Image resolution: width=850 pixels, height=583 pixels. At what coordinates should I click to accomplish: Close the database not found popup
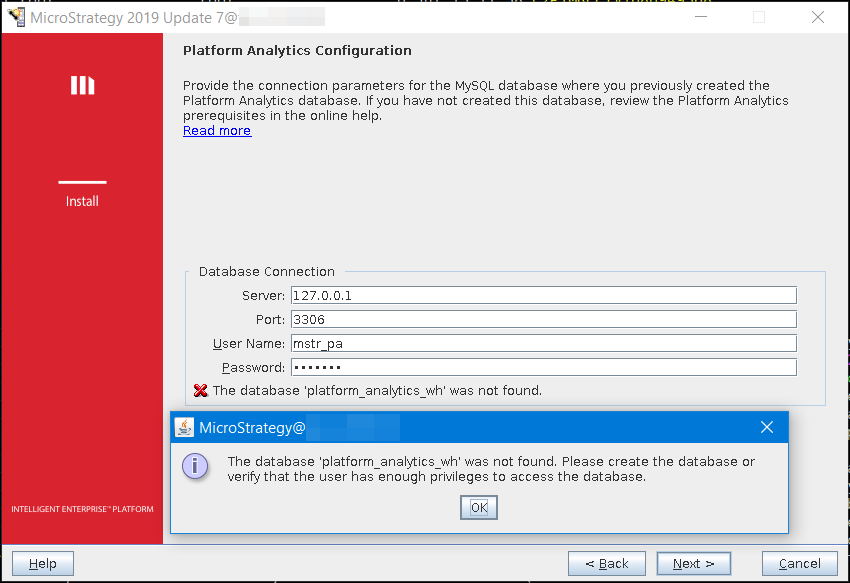478,507
